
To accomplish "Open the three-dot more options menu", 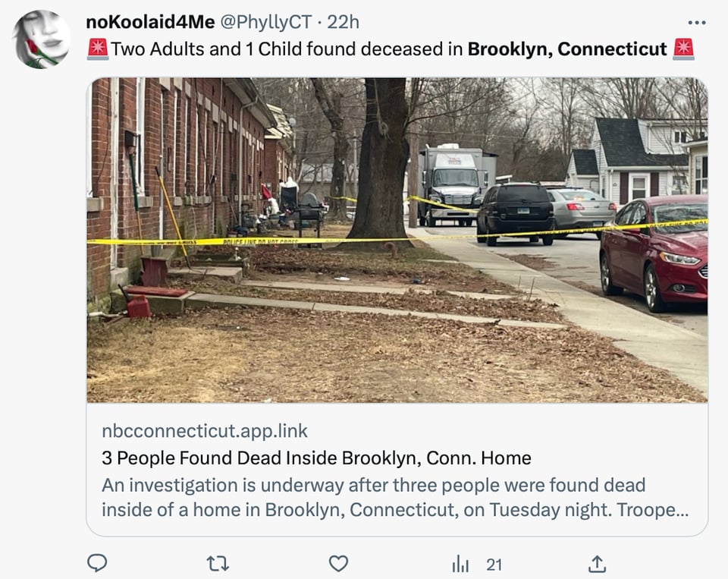I will point(697,22).
